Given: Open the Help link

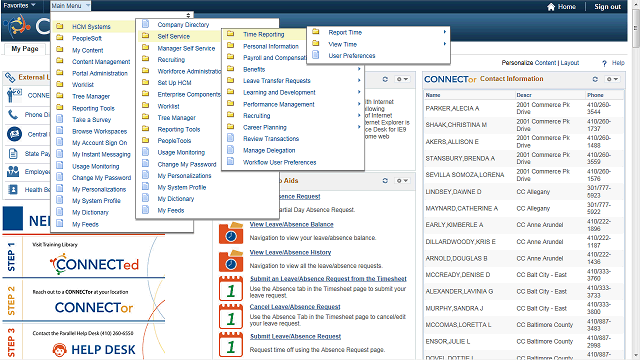Looking at the screenshot, I should 618,62.
